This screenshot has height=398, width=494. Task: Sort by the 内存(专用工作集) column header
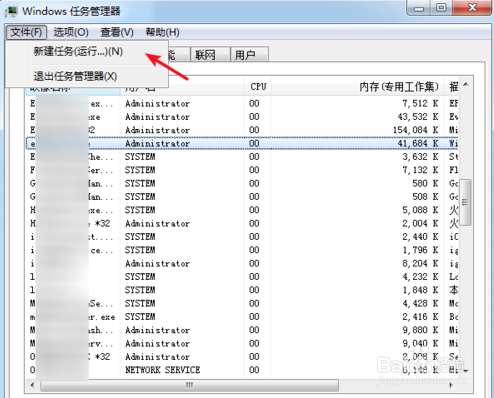(x=357, y=87)
